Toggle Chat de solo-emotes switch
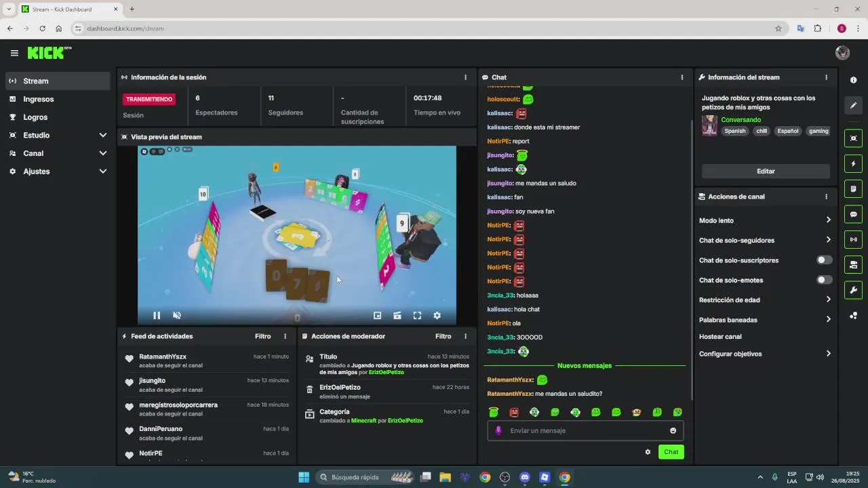This screenshot has width=868, height=488. pos(824,280)
